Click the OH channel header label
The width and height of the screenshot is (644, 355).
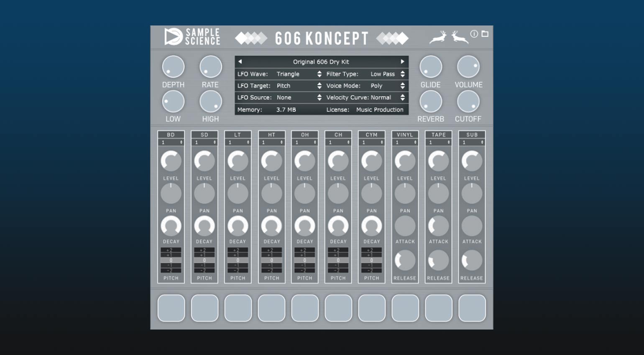[305, 135]
